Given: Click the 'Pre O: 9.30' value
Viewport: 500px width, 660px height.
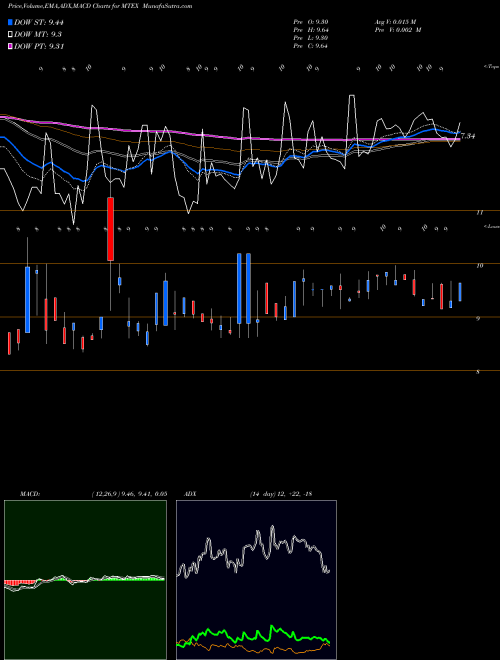Looking at the screenshot, I should (x=311, y=22).
